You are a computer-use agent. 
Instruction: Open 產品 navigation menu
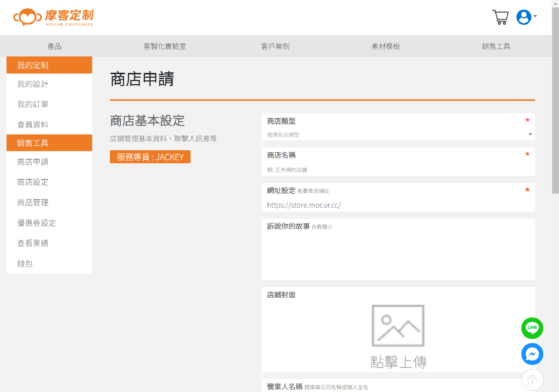coord(55,46)
